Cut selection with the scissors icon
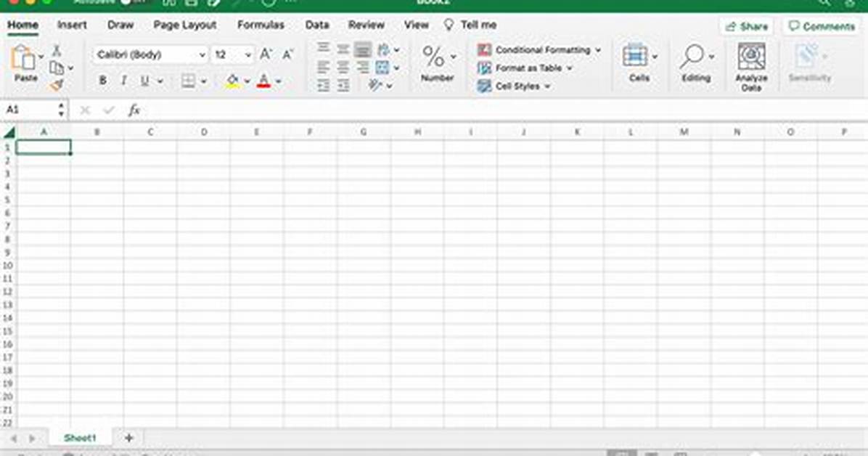The image size is (868, 456). coord(57,51)
